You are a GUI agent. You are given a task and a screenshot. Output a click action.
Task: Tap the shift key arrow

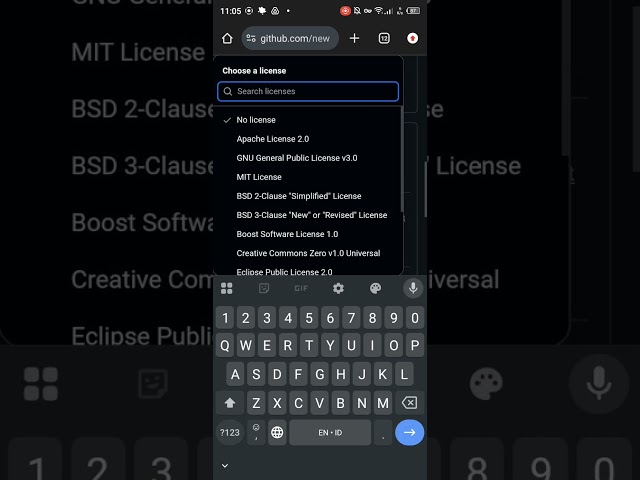230,403
